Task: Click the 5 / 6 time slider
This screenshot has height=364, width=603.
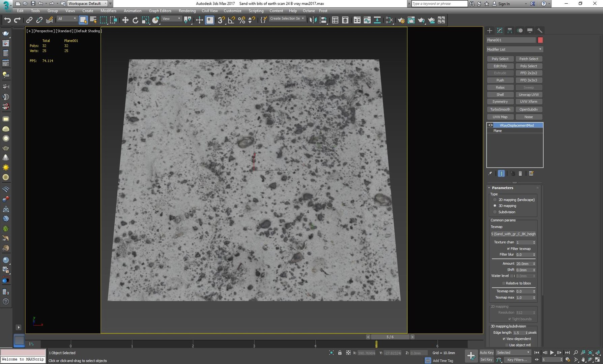Action: (x=390, y=337)
